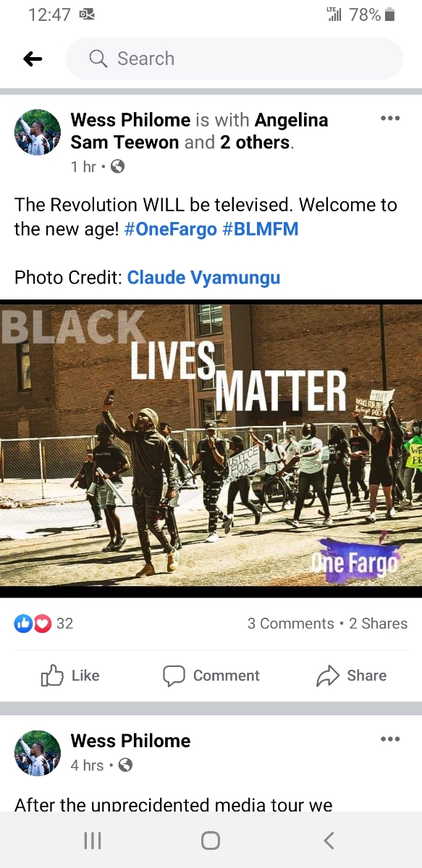Open the #OneFargo hashtag
The height and width of the screenshot is (868, 422).
(170, 229)
